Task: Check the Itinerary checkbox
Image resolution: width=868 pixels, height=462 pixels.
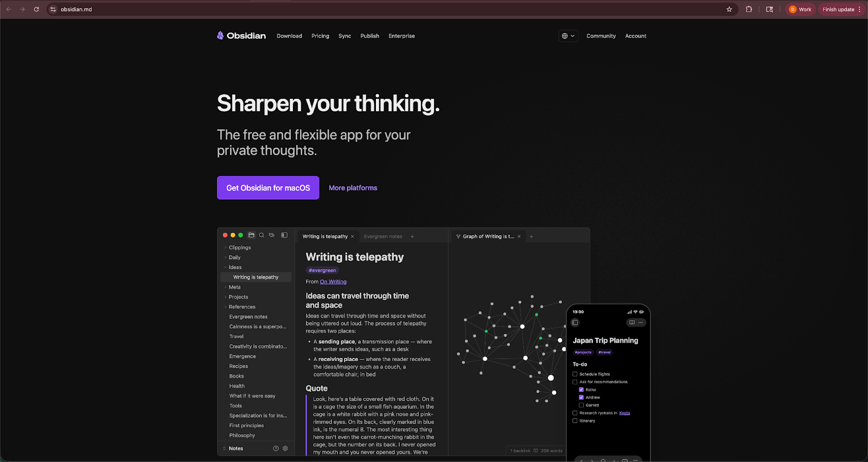Action: click(575, 421)
